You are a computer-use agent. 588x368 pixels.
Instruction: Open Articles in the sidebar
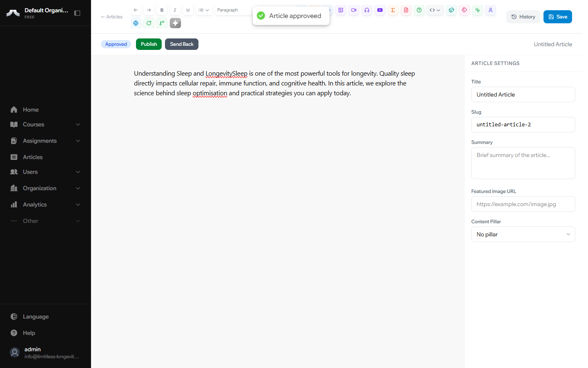point(33,157)
